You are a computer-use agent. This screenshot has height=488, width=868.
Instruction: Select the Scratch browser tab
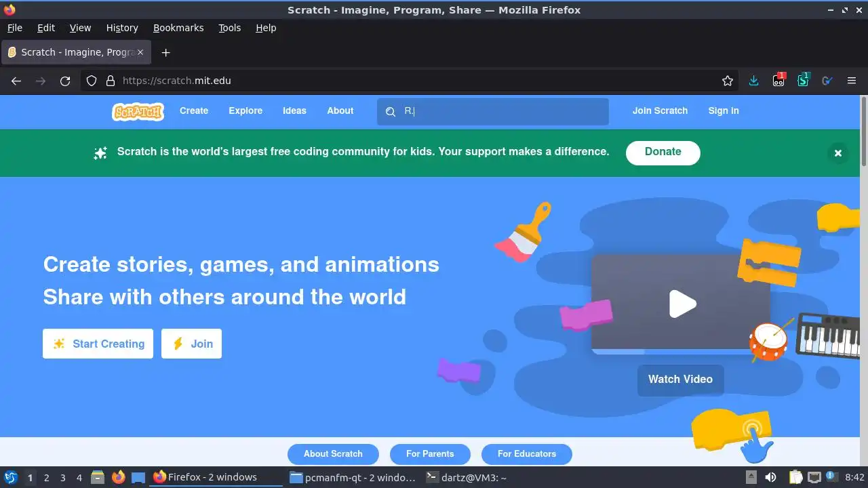point(77,52)
